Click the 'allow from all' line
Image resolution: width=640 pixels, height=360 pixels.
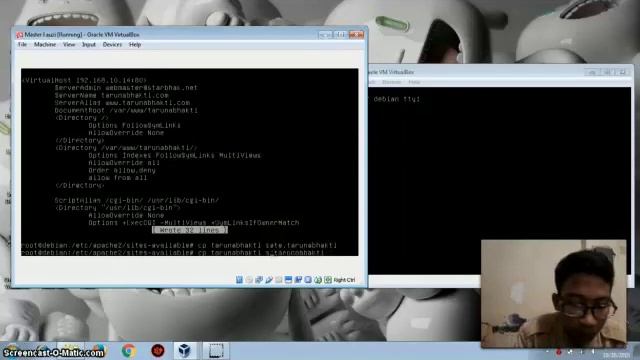pos(118,178)
